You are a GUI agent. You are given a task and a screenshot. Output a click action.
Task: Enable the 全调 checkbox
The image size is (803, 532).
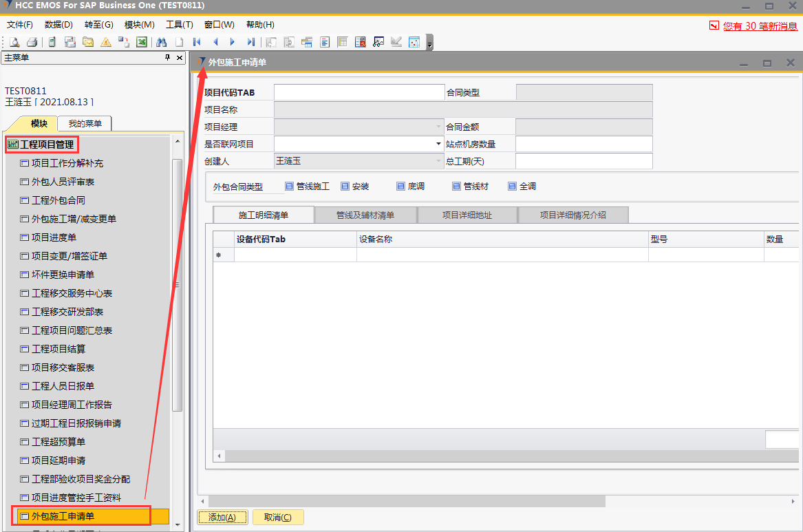click(512, 187)
